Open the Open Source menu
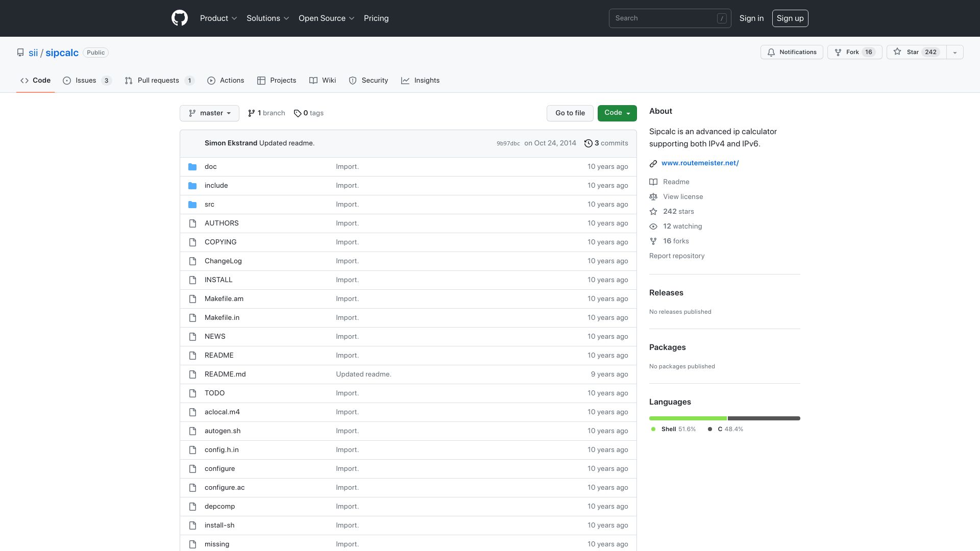The height and width of the screenshot is (551, 980). (327, 18)
